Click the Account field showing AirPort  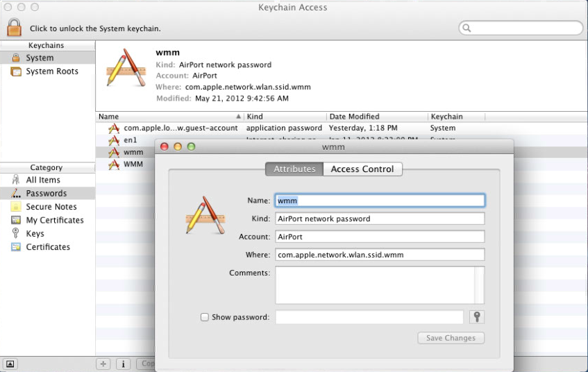[380, 237]
